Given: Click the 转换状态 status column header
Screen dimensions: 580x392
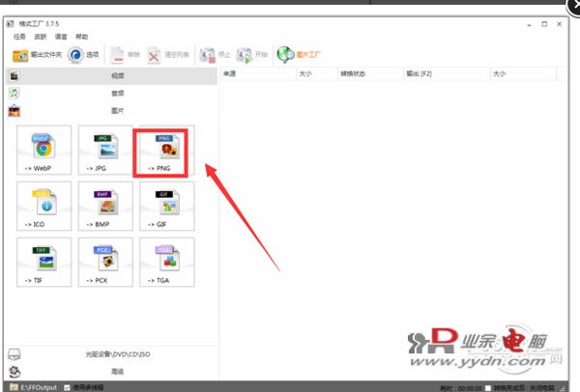Looking at the screenshot, I should (370, 74).
